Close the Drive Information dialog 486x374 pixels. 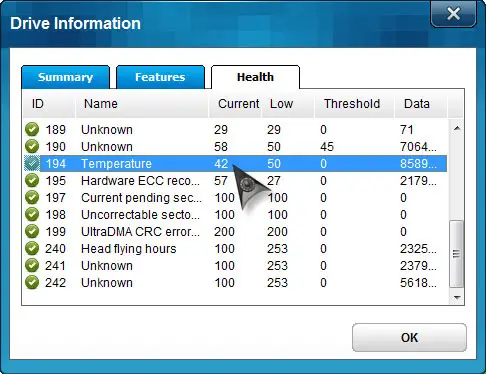453,14
